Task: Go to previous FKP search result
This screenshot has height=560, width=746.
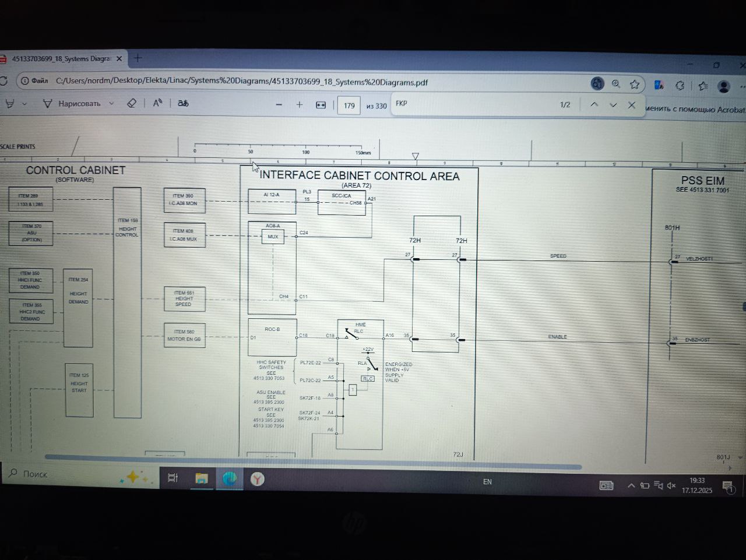Action: point(594,105)
